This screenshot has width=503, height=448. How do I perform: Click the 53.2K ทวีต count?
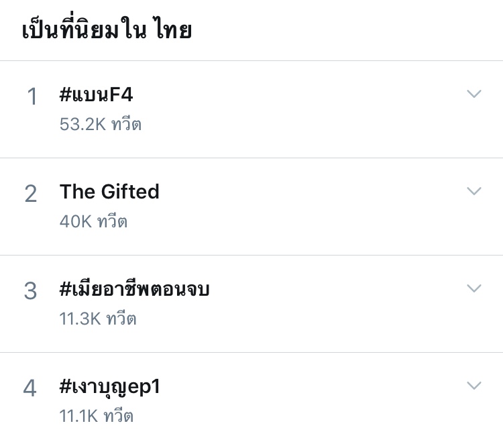pos(101,124)
